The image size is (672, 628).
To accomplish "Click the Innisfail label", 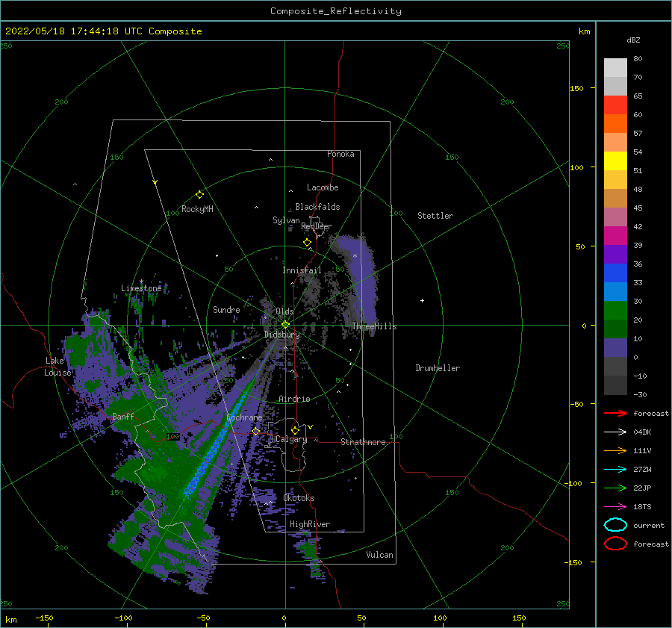I will click(302, 270).
